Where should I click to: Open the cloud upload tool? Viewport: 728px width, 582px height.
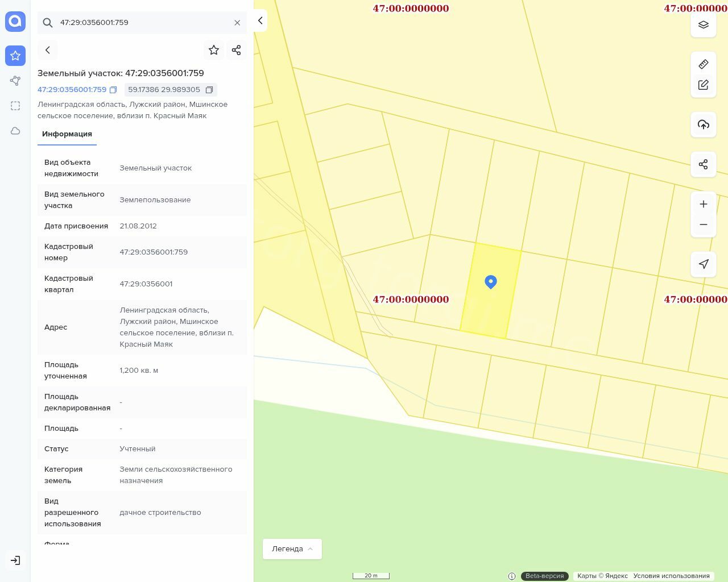[x=703, y=124]
